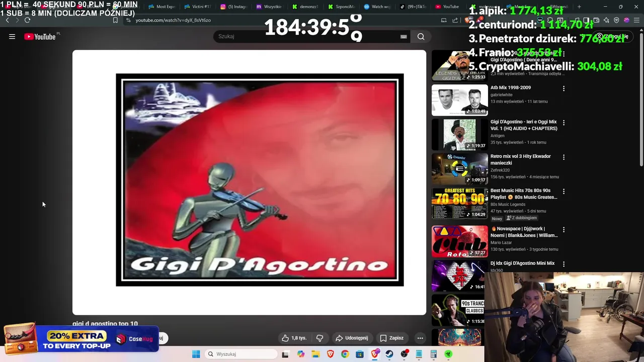The width and height of the screenshot is (644, 362).
Task: Click the Gigi D'Agostino video player
Action: (x=249, y=182)
